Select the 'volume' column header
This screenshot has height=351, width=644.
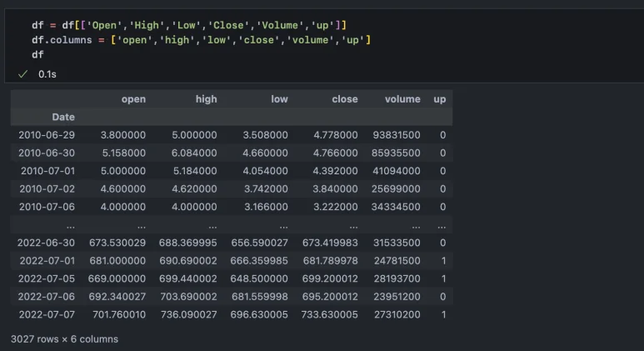click(x=402, y=99)
